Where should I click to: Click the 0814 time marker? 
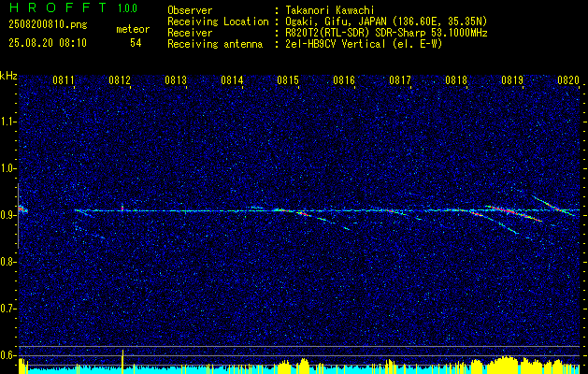coord(232,79)
